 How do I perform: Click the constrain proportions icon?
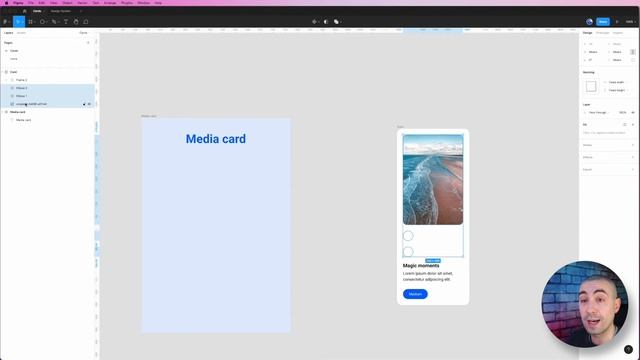633,52
